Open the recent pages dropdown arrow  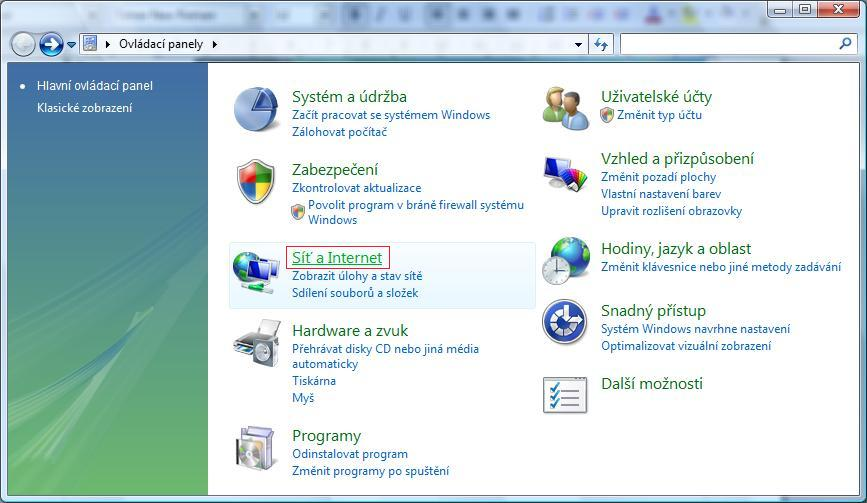(71, 45)
